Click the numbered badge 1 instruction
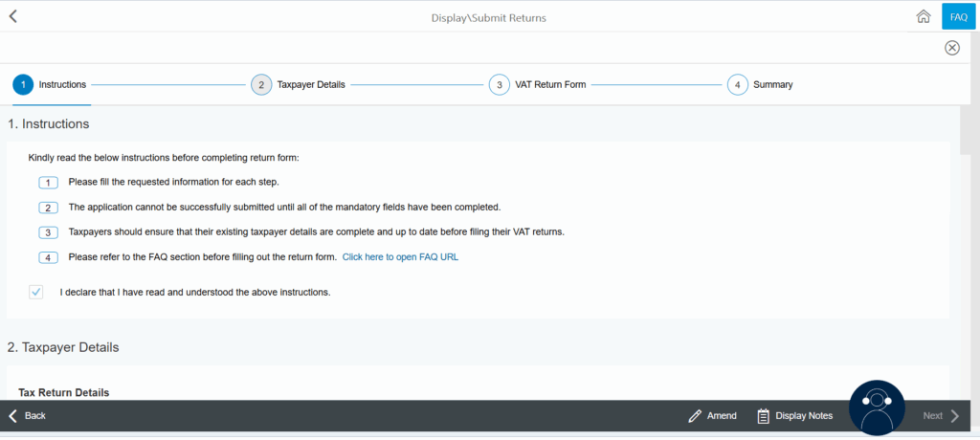The width and height of the screenshot is (980, 440). tap(48, 183)
